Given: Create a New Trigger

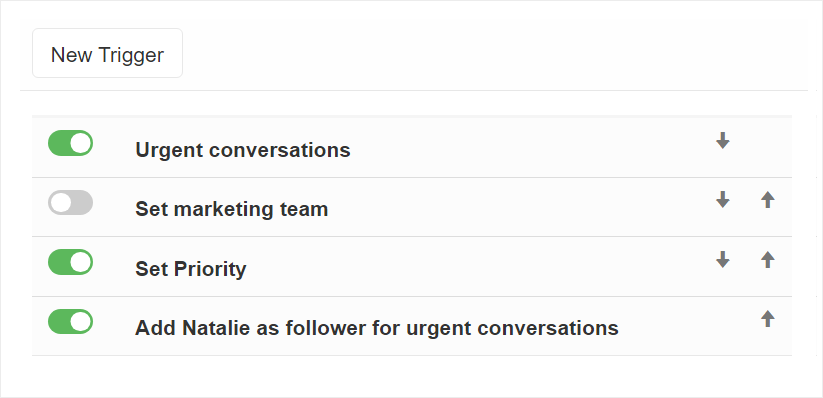Looking at the screenshot, I should pyautogui.click(x=108, y=53).
